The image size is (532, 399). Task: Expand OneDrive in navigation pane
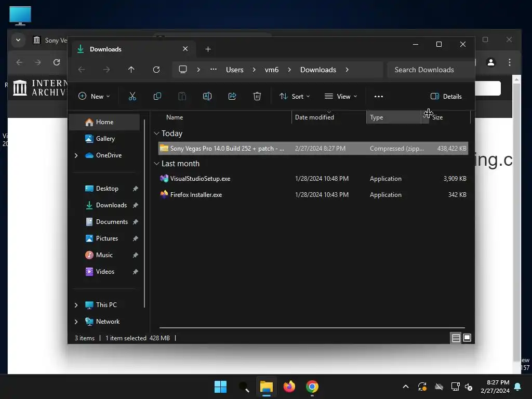[76, 155]
